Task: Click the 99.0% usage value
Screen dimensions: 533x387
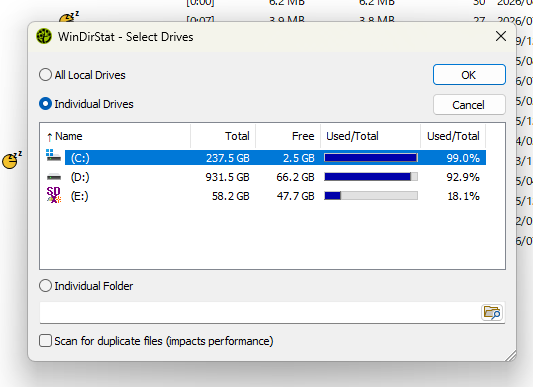Action: point(463,158)
